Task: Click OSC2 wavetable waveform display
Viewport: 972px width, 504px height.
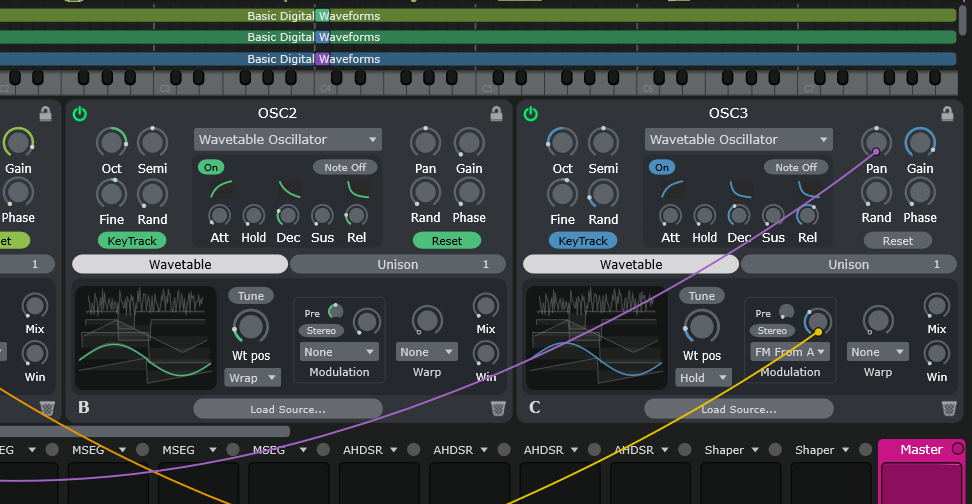Action: (x=146, y=338)
